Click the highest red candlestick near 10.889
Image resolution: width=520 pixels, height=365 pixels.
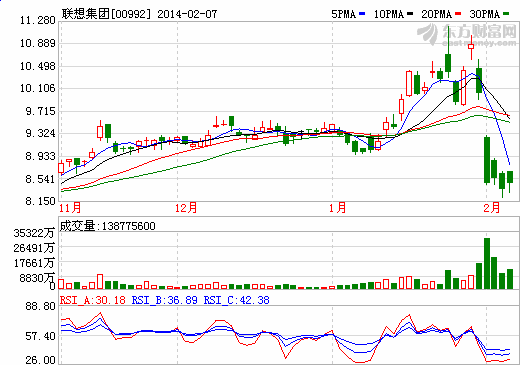pyautogui.click(x=471, y=47)
